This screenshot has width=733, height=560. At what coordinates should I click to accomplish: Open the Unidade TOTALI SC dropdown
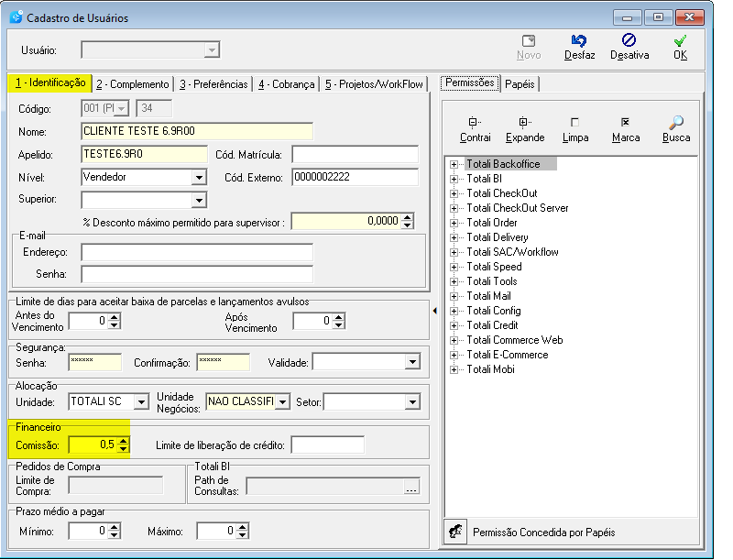tap(141, 401)
